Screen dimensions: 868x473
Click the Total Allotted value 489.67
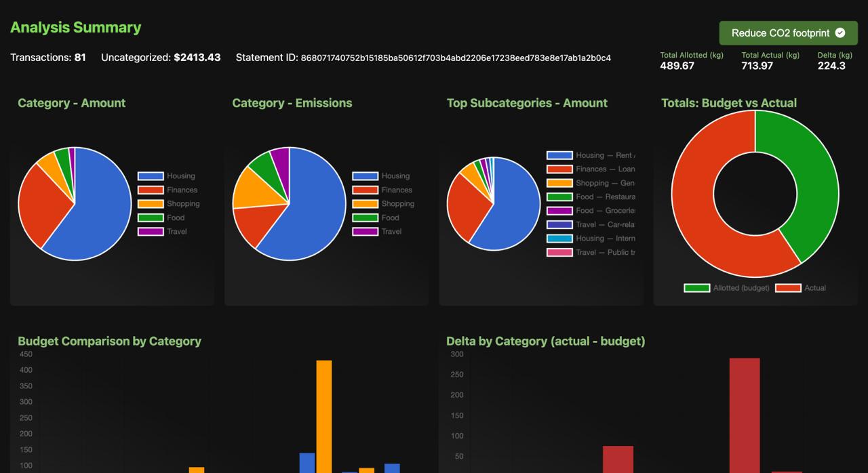click(x=677, y=66)
